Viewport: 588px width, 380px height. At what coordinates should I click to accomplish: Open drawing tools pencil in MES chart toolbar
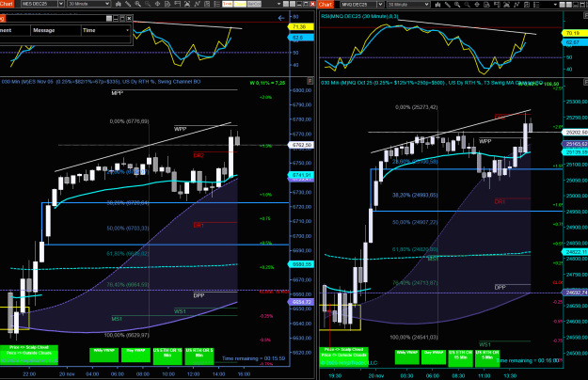coord(128,4)
